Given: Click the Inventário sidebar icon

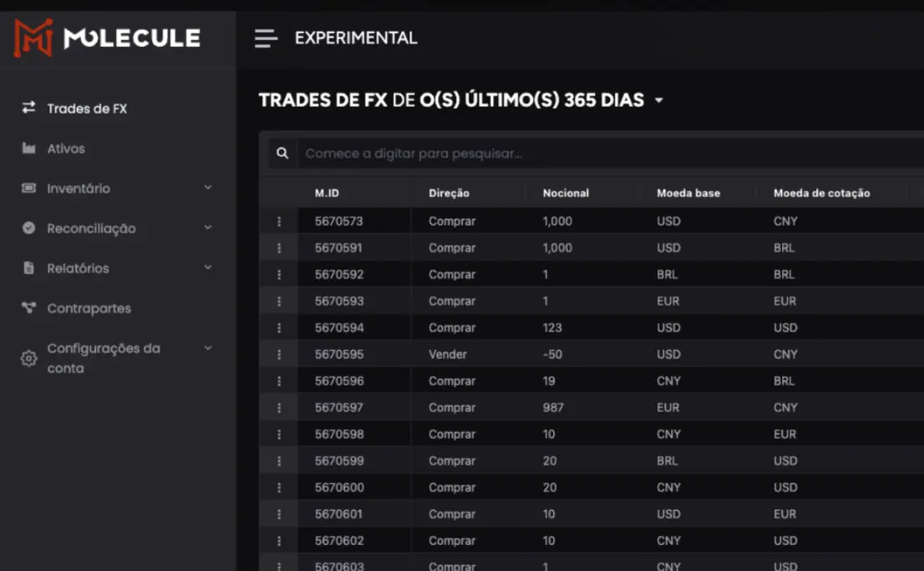Looking at the screenshot, I should coord(29,188).
